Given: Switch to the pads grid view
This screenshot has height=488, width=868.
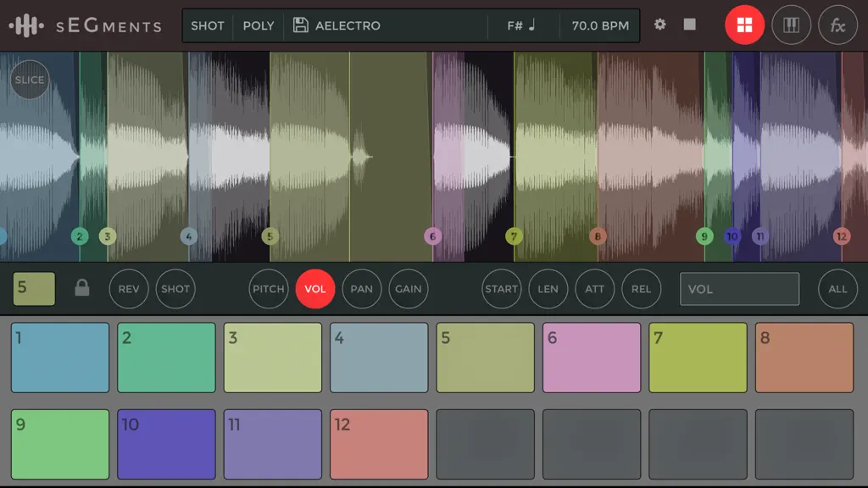Looking at the screenshot, I should [x=744, y=25].
